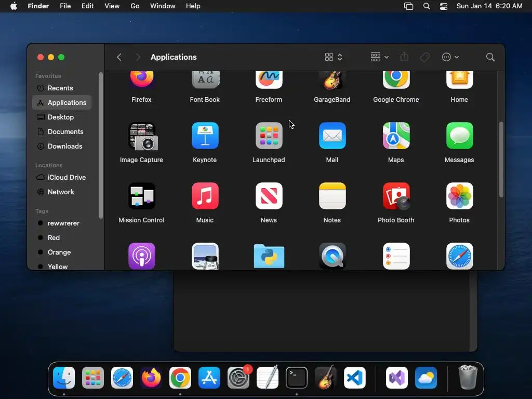532x399 pixels.
Task: Launch the Maps application
Action: (x=396, y=136)
